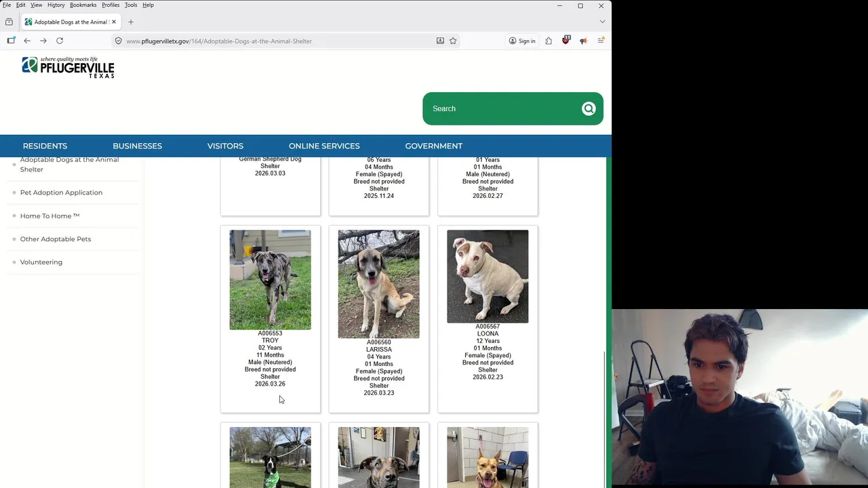
Task: Open the View menu
Action: tap(37, 5)
